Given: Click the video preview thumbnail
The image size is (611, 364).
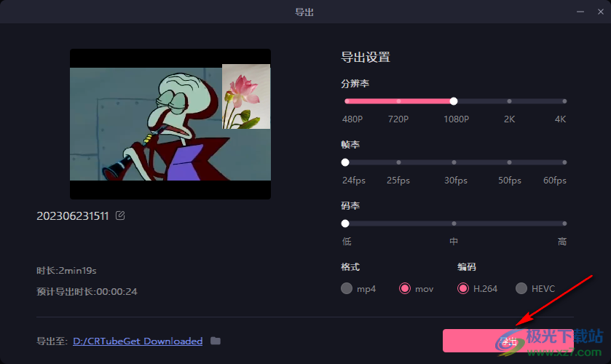Looking at the screenshot, I should point(170,124).
